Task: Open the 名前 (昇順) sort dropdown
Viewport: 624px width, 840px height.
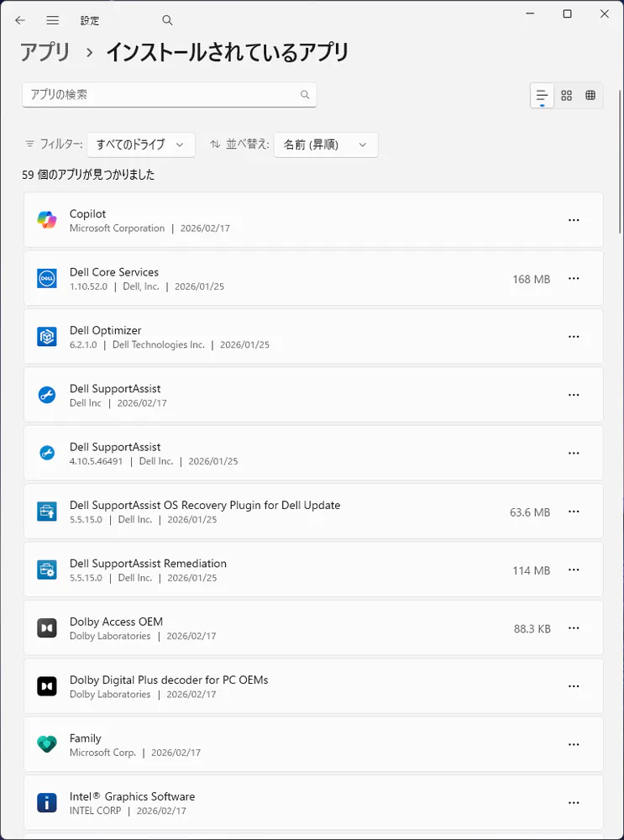Action: point(325,144)
